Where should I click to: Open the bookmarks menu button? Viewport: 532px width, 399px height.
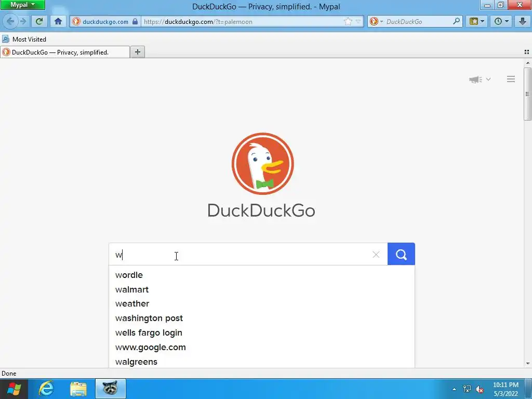click(x=477, y=21)
